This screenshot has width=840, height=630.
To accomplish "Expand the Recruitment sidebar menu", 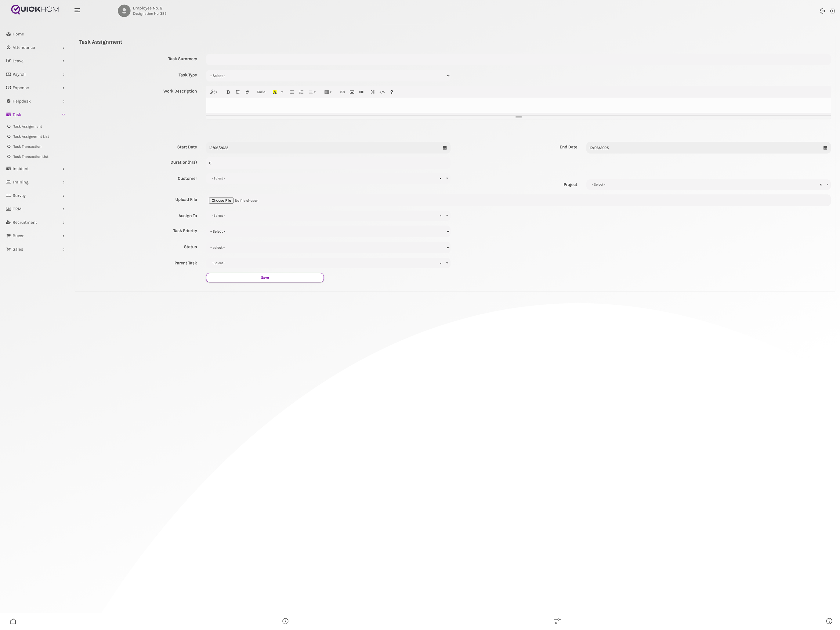I will (x=35, y=223).
